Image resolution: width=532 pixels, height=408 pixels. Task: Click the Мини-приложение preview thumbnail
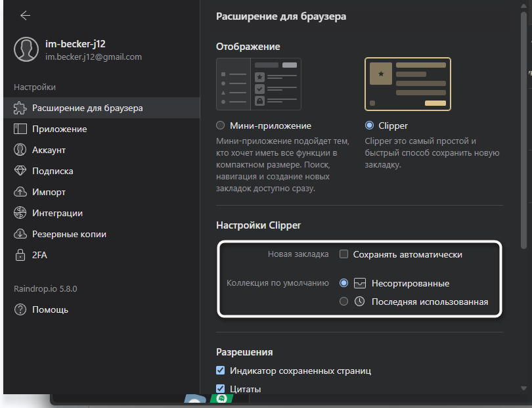tap(259, 84)
